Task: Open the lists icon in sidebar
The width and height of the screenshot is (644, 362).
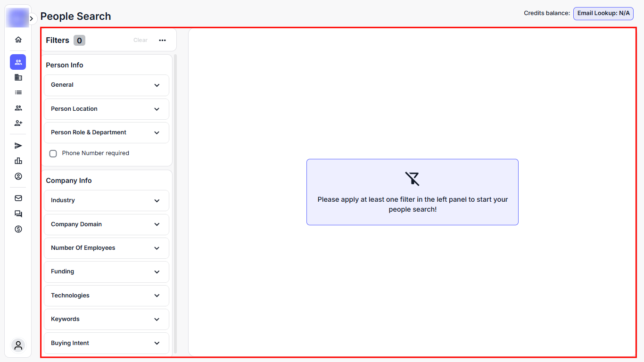Action: (x=18, y=93)
